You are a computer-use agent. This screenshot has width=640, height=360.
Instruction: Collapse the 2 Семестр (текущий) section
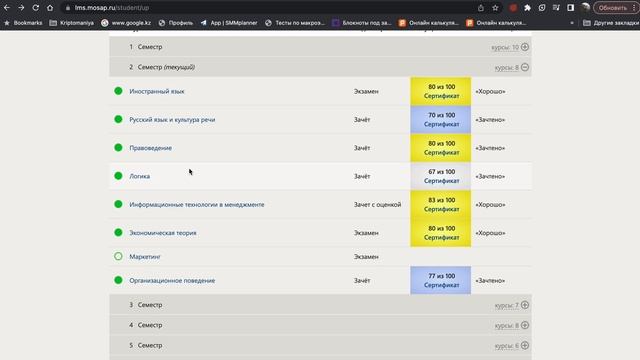click(525, 67)
